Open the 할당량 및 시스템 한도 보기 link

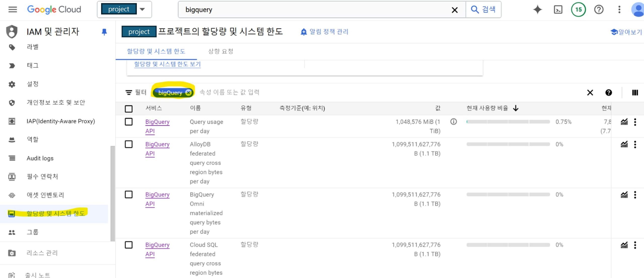pos(167,64)
